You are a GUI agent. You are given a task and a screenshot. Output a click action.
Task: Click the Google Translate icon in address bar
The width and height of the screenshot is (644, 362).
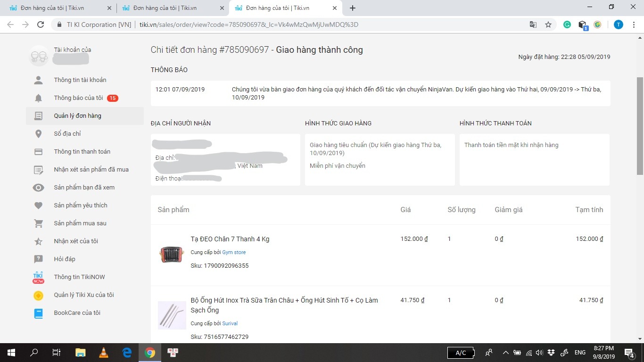[533, 25]
